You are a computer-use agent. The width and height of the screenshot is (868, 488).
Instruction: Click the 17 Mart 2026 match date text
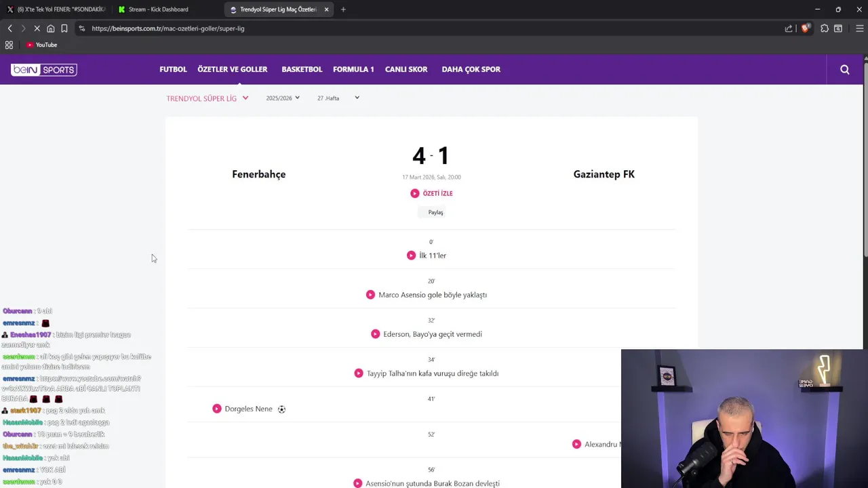[431, 177]
